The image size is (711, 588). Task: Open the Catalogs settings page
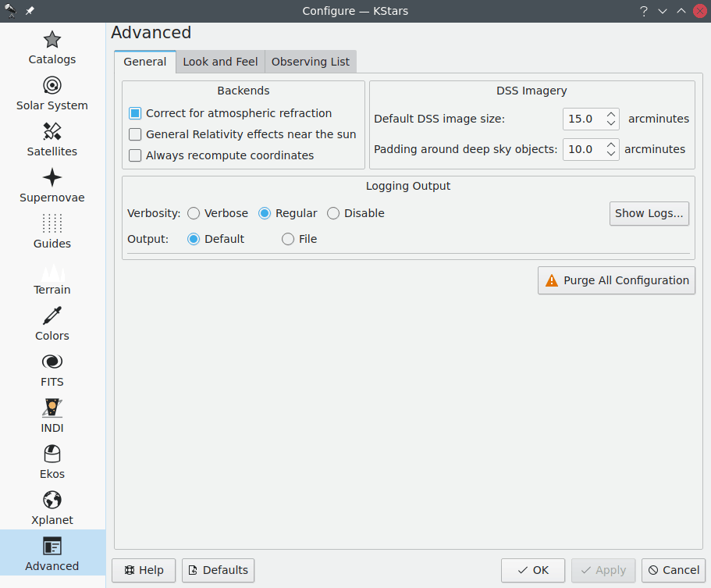point(52,48)
